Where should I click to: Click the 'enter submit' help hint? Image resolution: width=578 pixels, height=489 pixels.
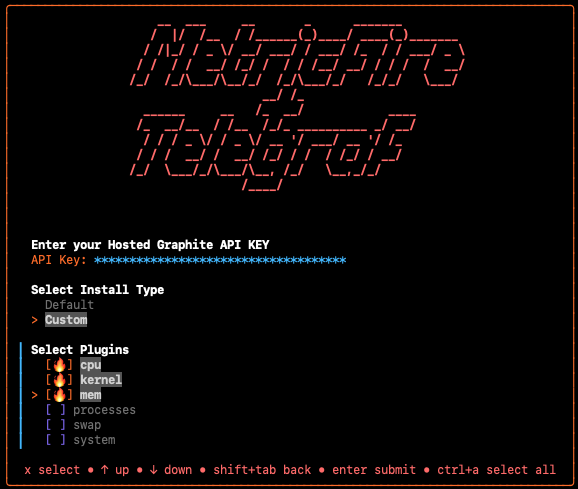point(374,470)
